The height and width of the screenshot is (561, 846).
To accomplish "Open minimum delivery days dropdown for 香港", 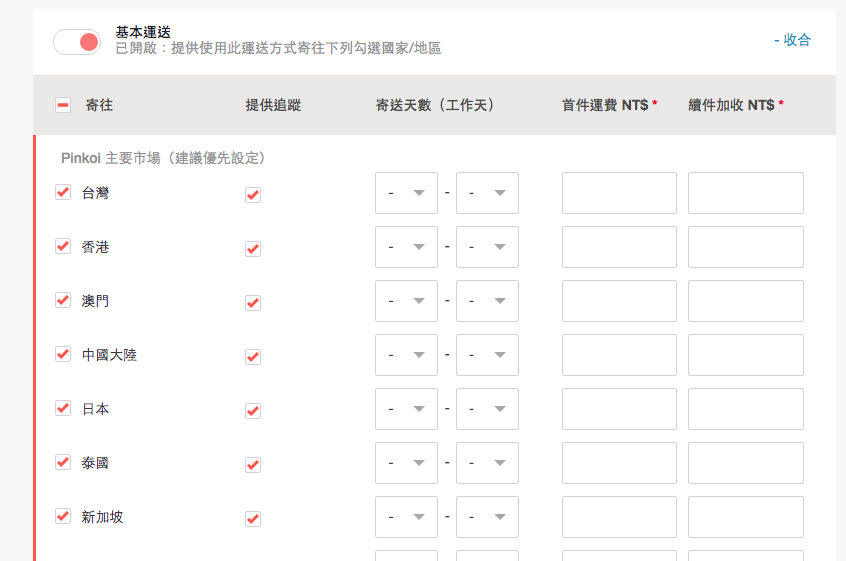I will click(406, 247).
